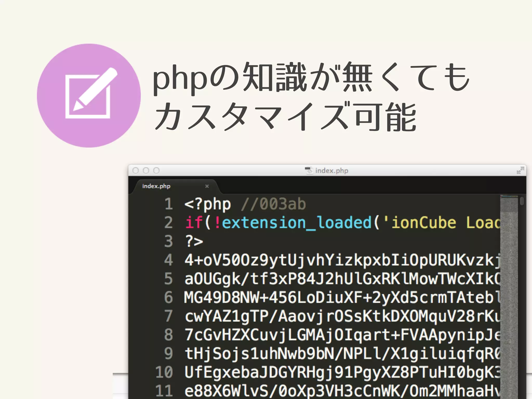
Task: Click the fullscreen arrows icon in title bar
Action: (x=520, y=170)
